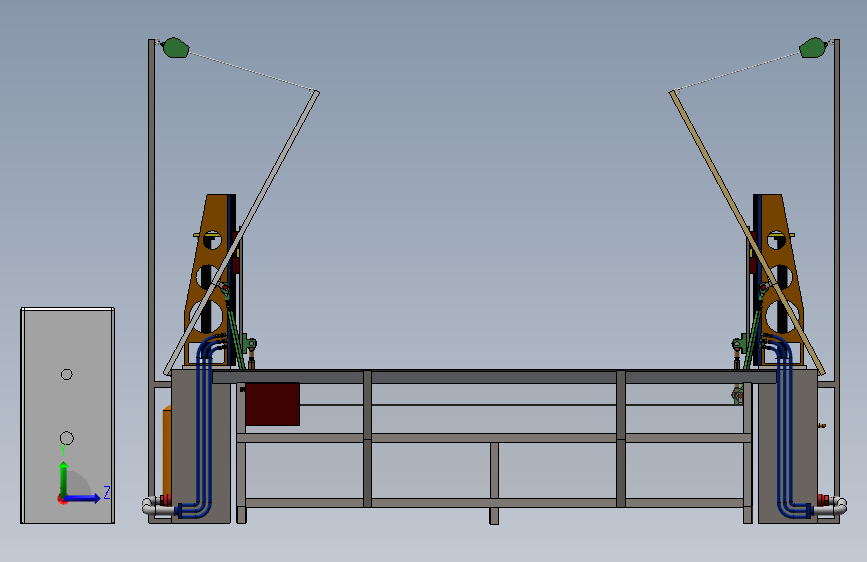Pick the white pipe elbow at bottom left
Image resolution: width=867 pixels, height=562 pixels.
point(150,506)
